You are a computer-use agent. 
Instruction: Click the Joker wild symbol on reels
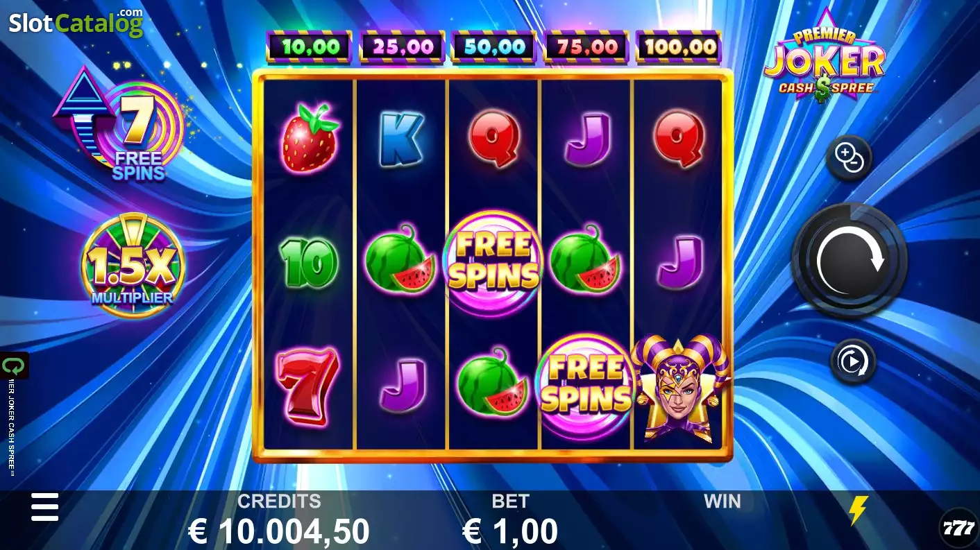(680, 388)
